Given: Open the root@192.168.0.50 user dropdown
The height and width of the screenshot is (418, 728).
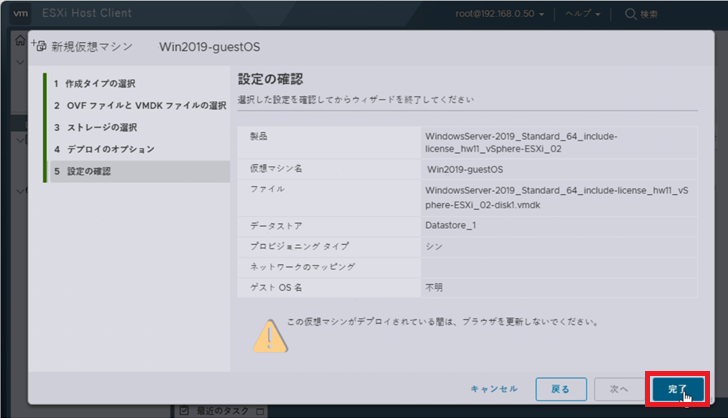Looking at the screenshot, I should pos(500,14).
